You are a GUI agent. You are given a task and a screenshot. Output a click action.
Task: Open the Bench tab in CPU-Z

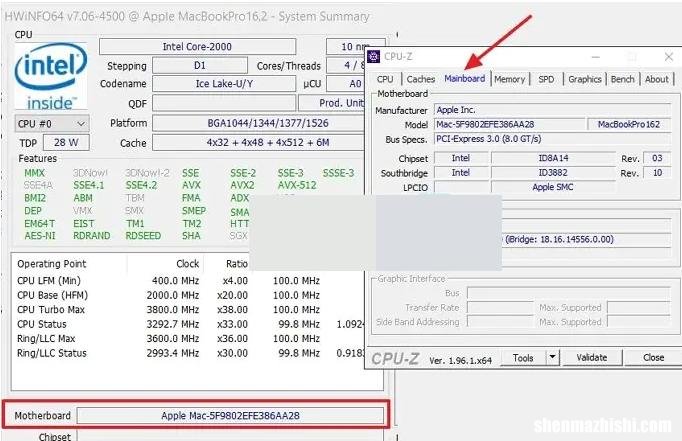(x=622, y=79)
